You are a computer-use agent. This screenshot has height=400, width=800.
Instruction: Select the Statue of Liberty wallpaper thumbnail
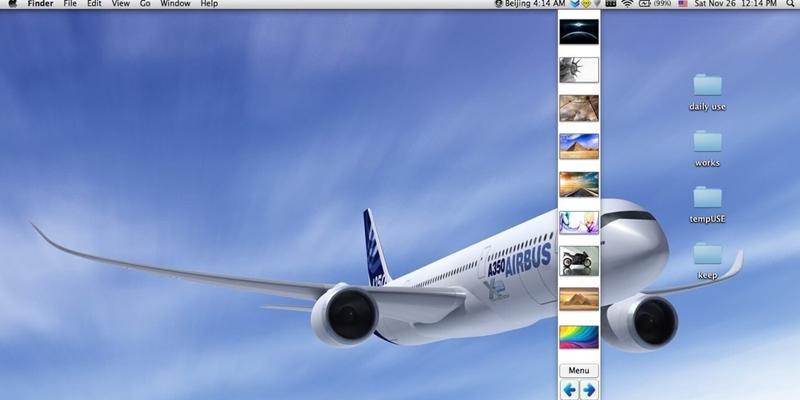tap(579, 70)
